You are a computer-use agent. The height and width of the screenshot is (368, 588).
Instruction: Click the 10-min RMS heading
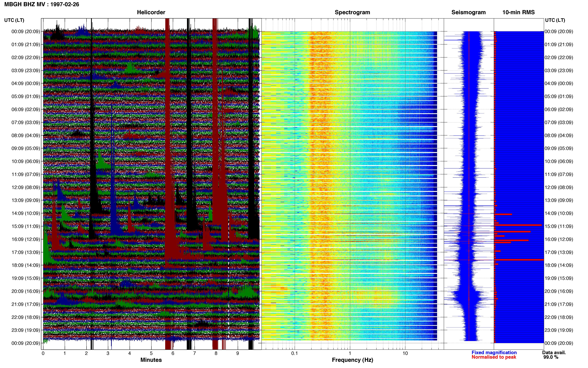pos(518,12)
